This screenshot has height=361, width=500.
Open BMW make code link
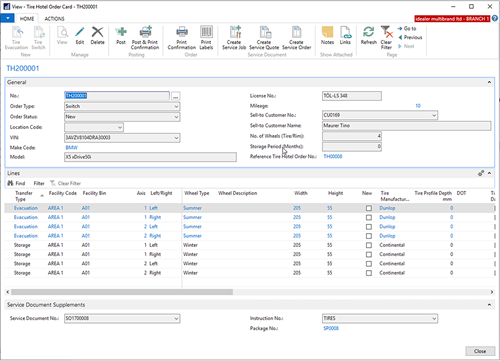pyautogui.click(x=71, y=147)
